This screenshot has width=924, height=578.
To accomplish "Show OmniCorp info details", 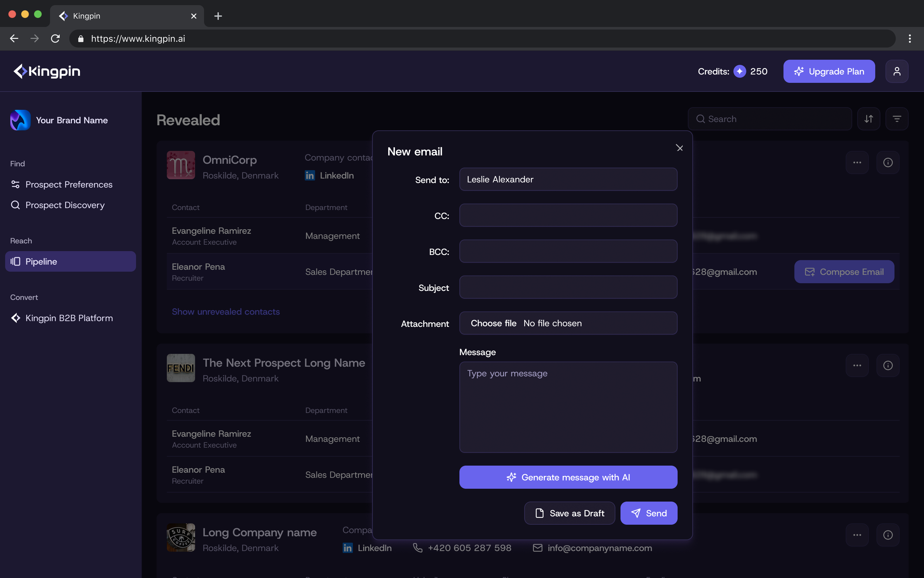I will pos(888,162).
